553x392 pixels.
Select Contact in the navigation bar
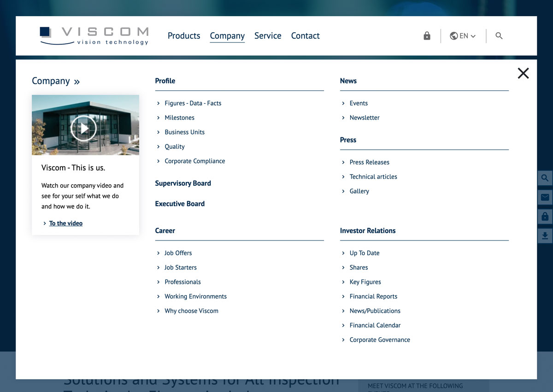(x=305, y=36)
